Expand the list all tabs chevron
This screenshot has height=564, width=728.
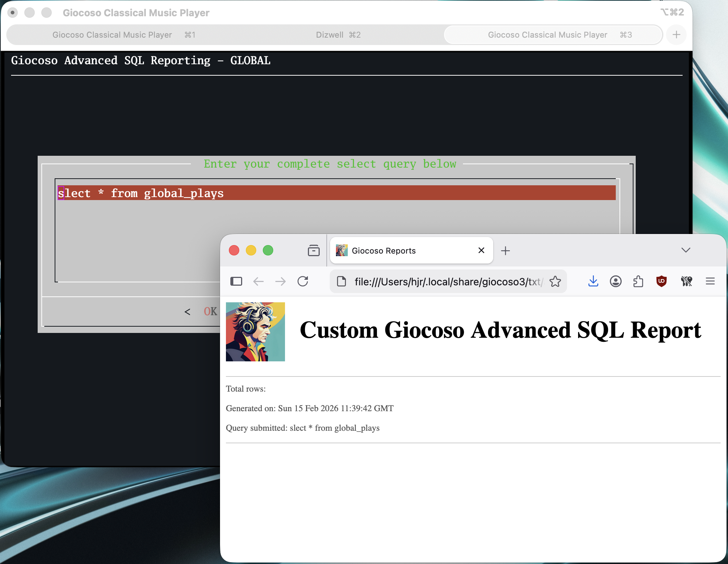686,250
